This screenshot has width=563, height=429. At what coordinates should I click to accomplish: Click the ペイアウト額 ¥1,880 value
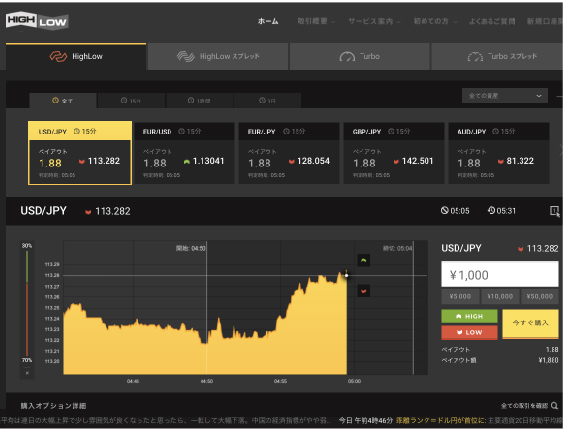tap(548, 360)
